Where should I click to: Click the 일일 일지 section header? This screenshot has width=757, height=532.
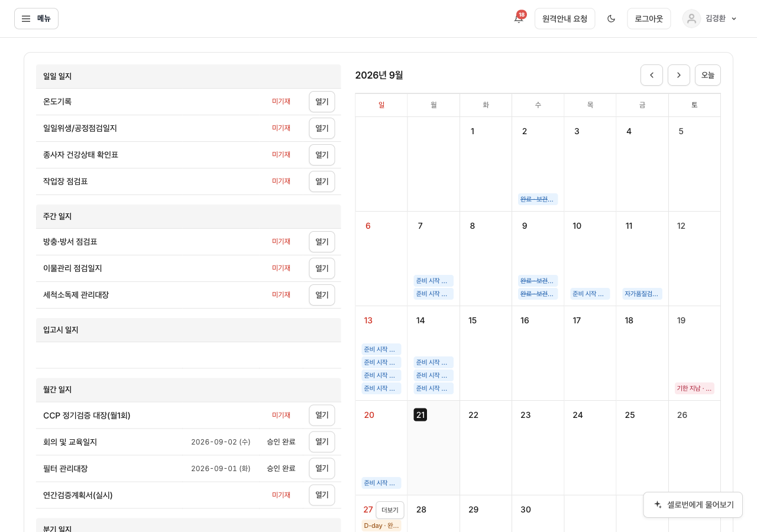point(188,76)
